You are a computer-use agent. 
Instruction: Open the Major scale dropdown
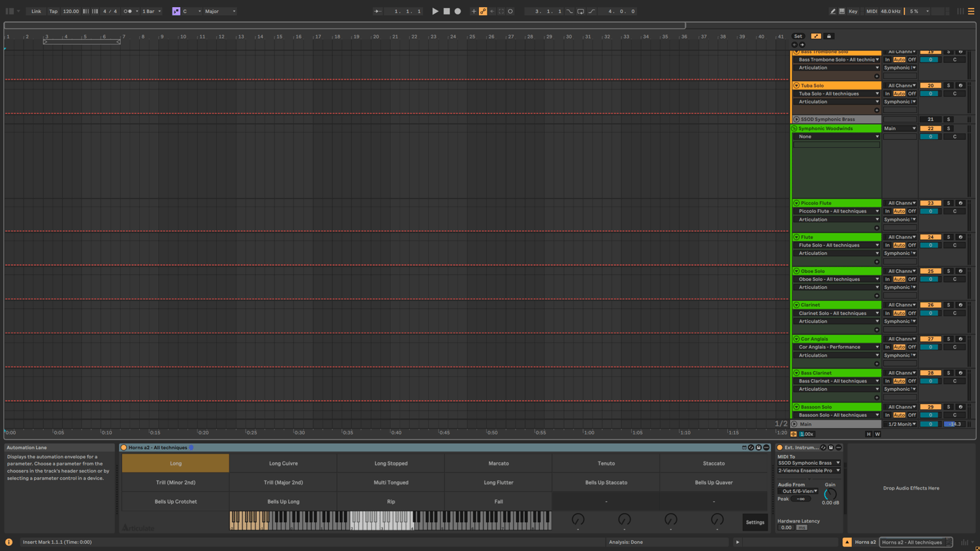pyautogui.click(x=220, y=11)
